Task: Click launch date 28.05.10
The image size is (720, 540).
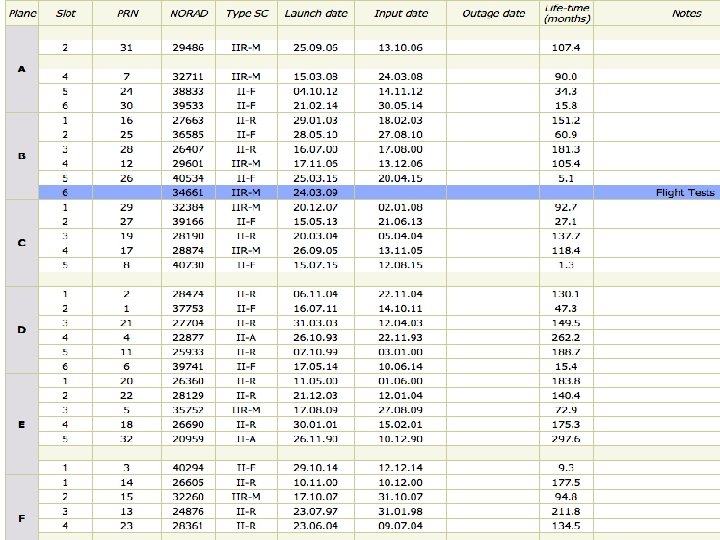Action: [x=315, y=135]
